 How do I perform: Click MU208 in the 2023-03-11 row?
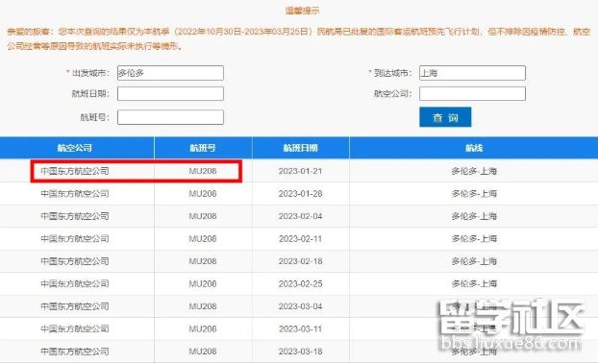pyautogui.click(x=203, y=328)
